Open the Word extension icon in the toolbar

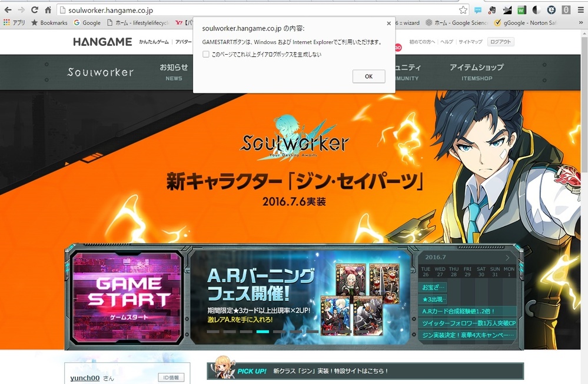(x=522, y=10)
